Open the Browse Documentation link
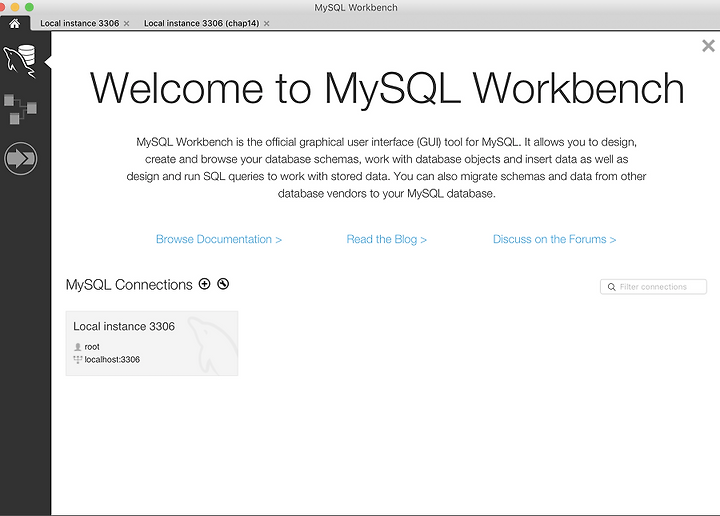720x516 pixels. click(219, 239)
